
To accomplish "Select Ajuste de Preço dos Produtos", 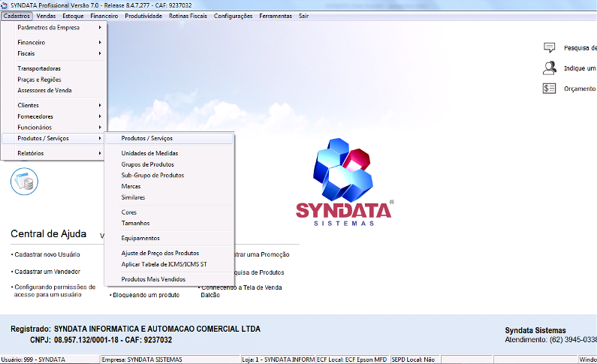I will [x=169, y=253].
